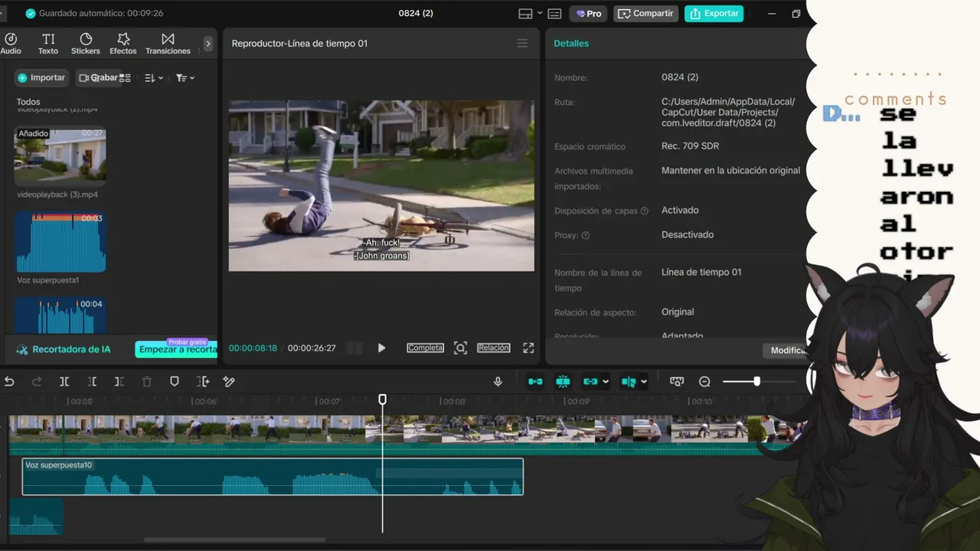
Task: Open the Relación aspect ratio menu
Action: tap(494, 348)
